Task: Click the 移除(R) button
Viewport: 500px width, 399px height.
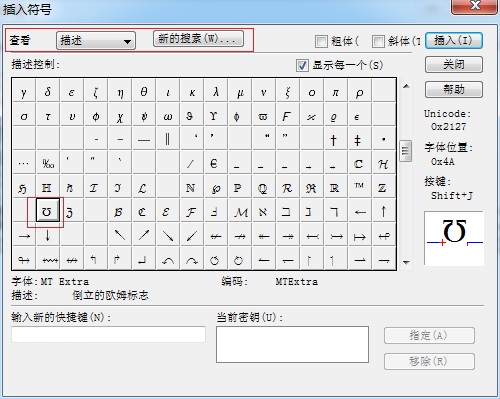Action: point(429,361)
